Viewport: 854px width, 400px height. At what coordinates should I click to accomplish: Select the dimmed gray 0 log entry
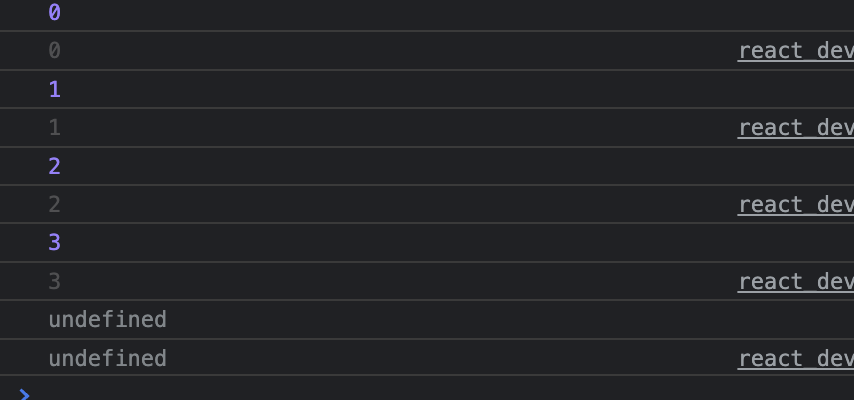pyautogui.click(x=54, y=51)
